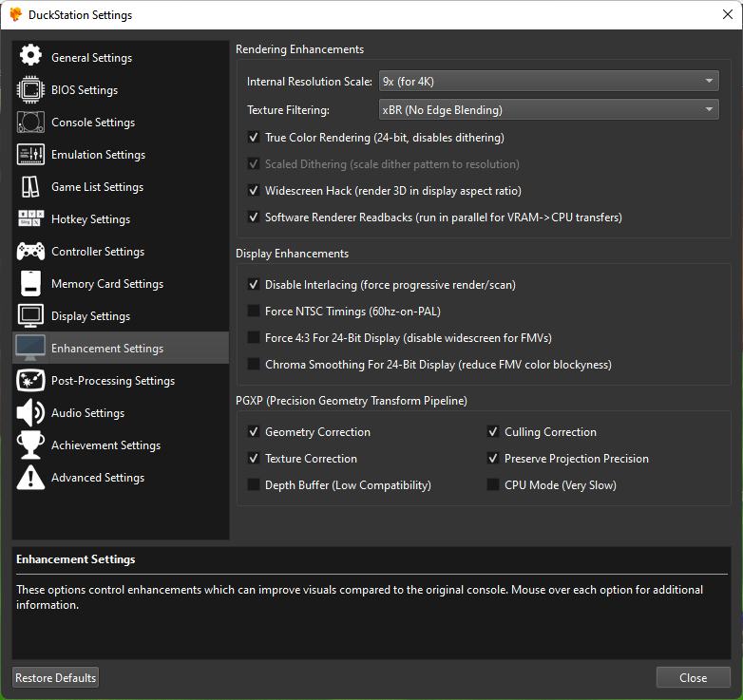
Task: Click the Game List Settings books icon
Action: pyautogui.click(x=30, y=186)
